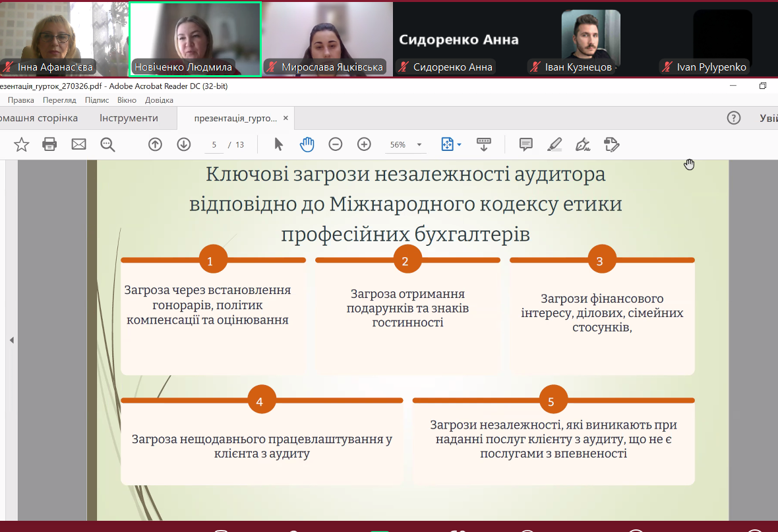
Task: Go to next page with down arrow
Action: click(184, 144)
